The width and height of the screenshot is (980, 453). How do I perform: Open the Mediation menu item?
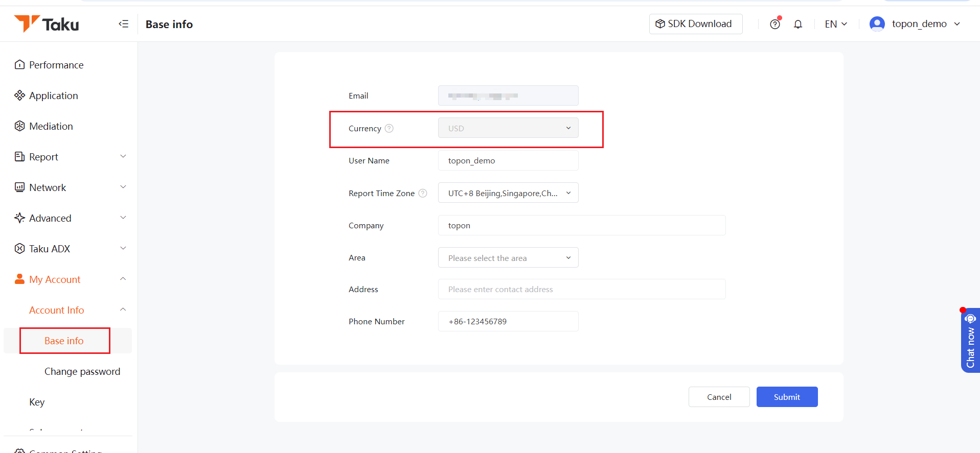tap(51, 126)
